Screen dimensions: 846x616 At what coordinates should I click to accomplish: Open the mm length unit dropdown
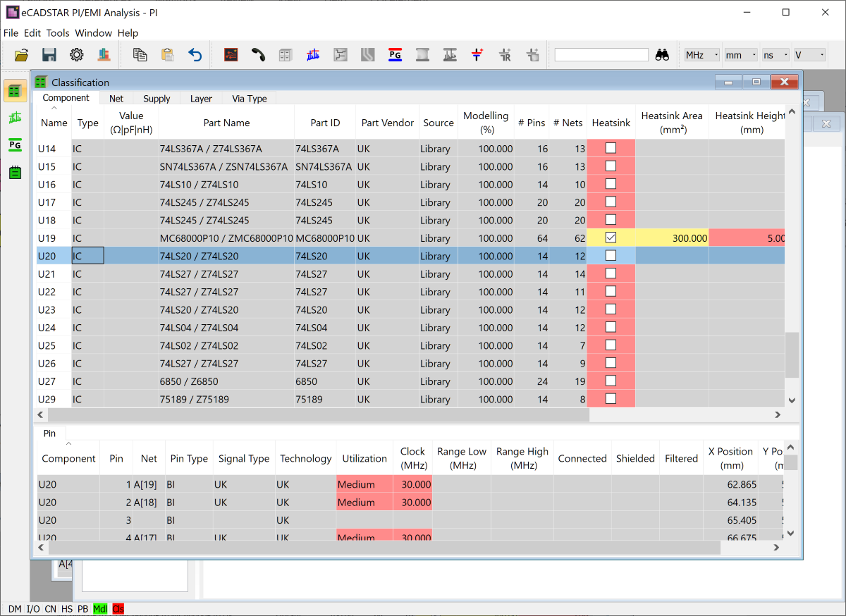tap(740, 55)
